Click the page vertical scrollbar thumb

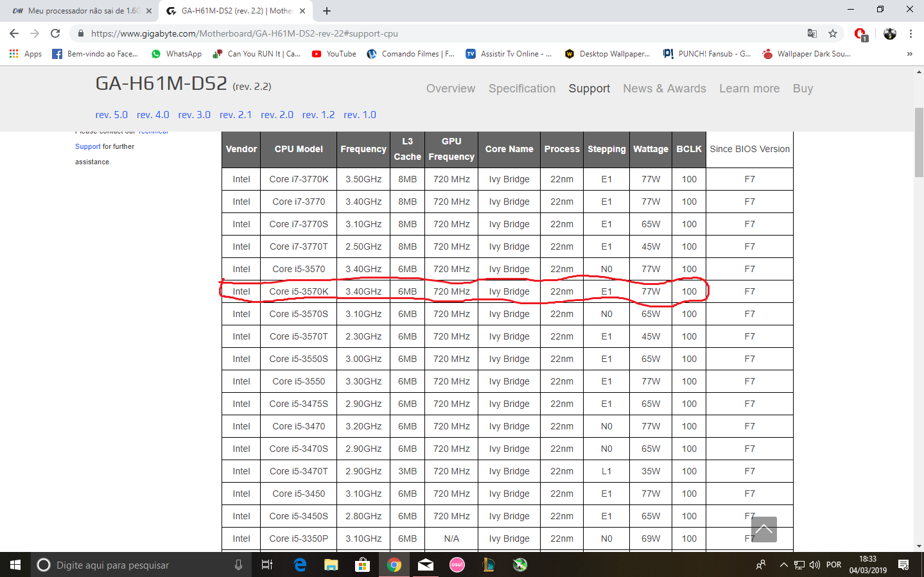[919, 142]
